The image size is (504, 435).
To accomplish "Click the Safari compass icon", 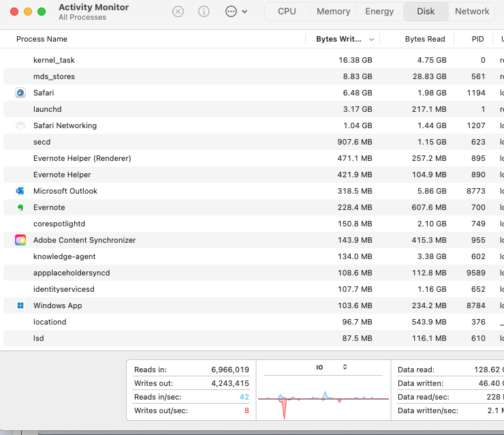I will point(20,93).
